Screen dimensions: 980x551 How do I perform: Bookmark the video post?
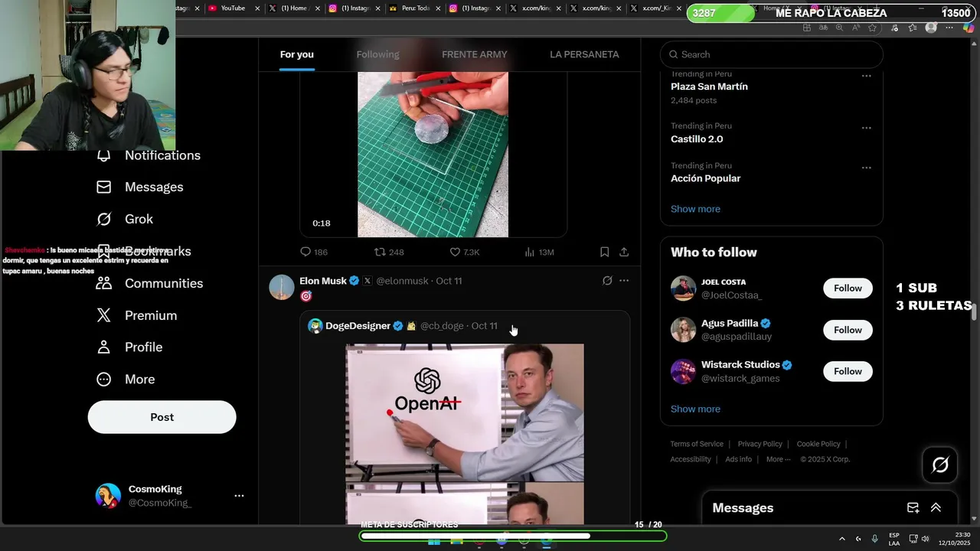(604, 252)
